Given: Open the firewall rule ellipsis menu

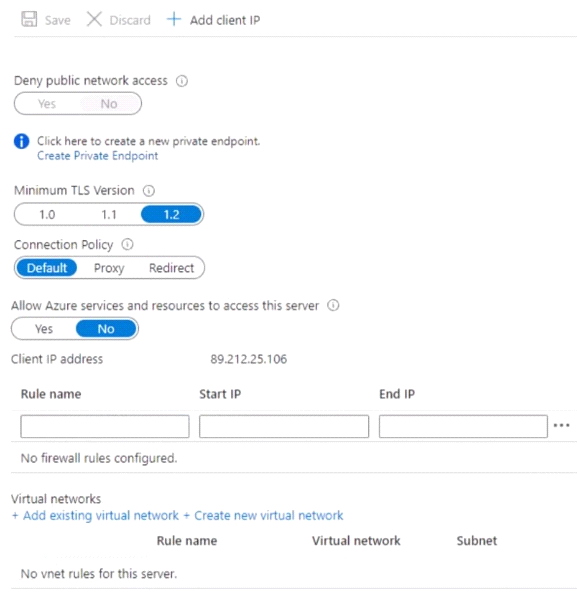Looking at the screenshot, I should pos(561,425).
